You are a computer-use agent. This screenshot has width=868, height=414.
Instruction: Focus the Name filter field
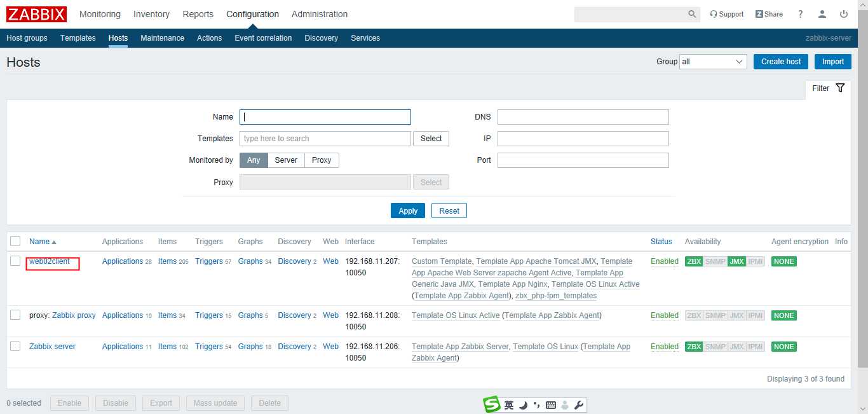pyautogui.click(x=325, y=117)
